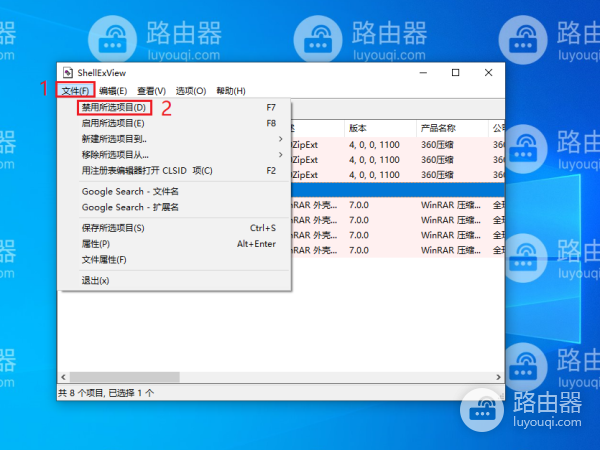Select the first 360压缩 row
The image size is (600, 450).
coord(398,145)
